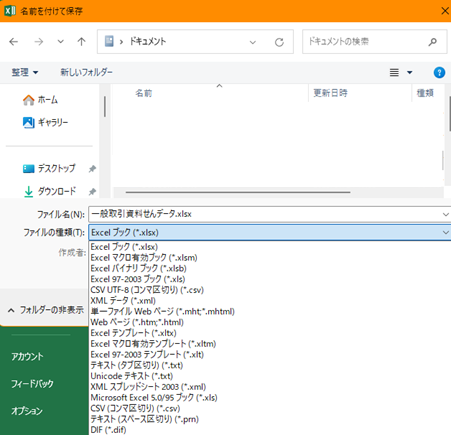Go to デスクトップ in the sidebar
Image resolution: width=451 pixels, height=435 pixels.
tap(49, 168)
